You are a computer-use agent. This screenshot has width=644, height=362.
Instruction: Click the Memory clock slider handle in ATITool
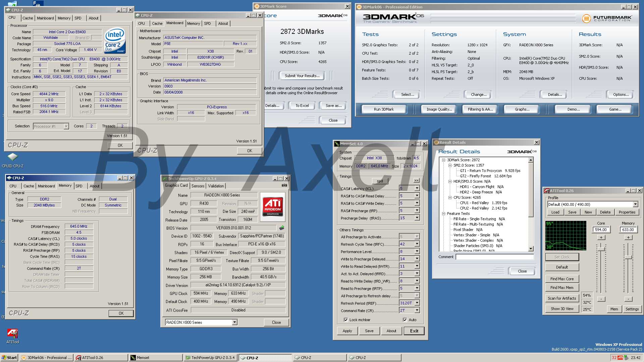(x=628, y=257)
